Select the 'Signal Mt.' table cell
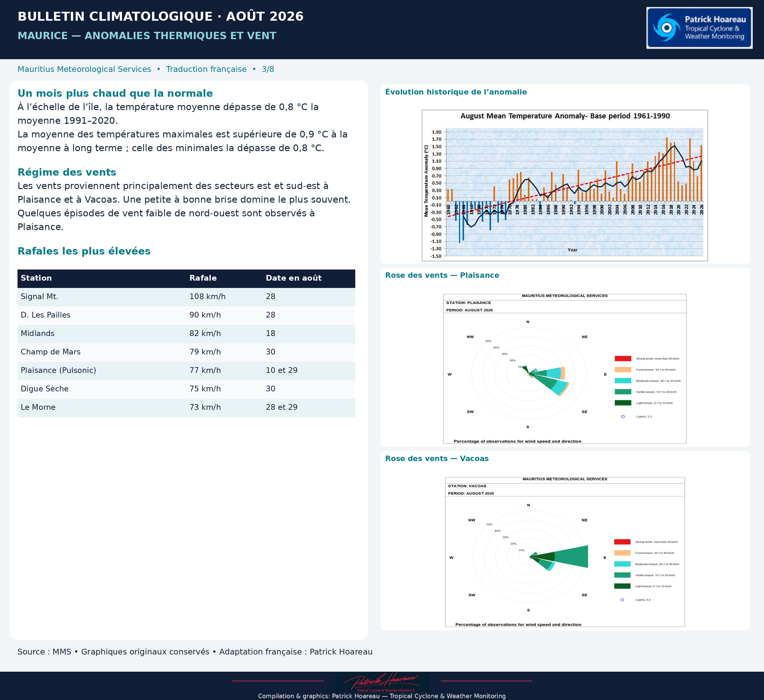 point(39,297)
